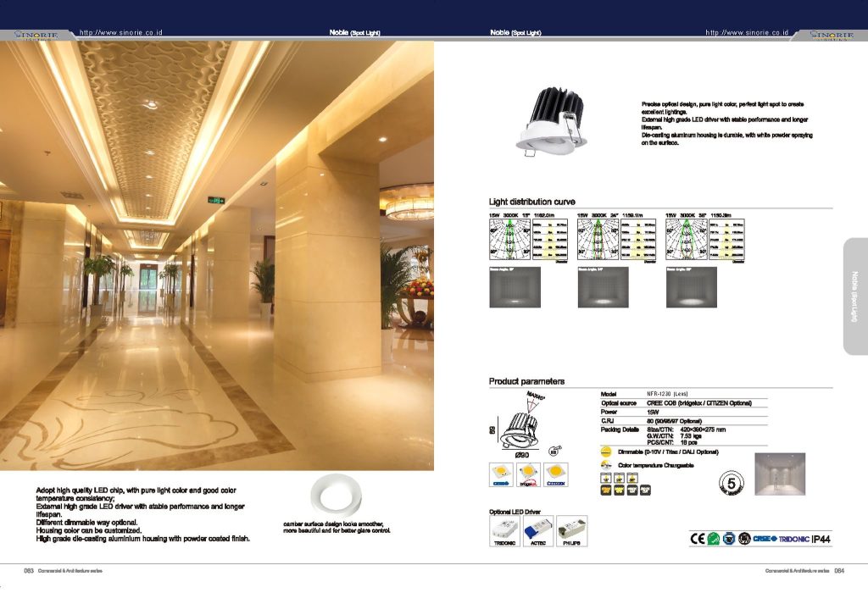Click the Light distribution curve heading
This screenshot has height=593, width=868.
[531, 202]
